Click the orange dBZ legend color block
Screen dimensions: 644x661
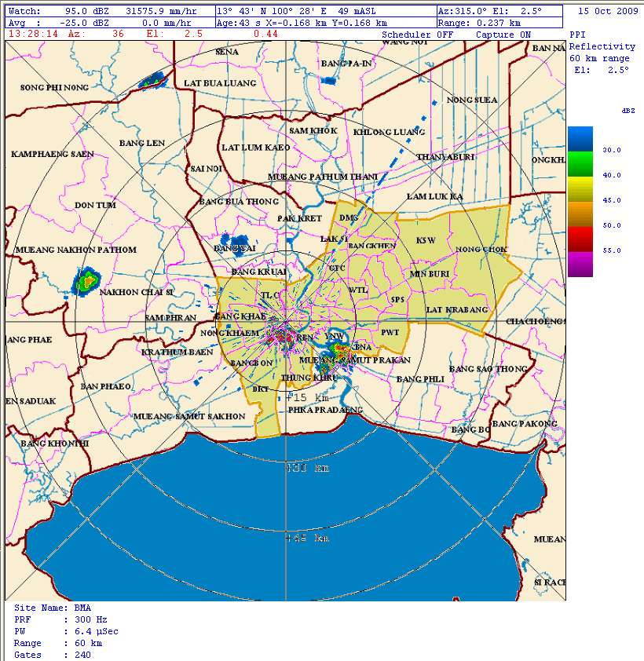tap(580, 214)
